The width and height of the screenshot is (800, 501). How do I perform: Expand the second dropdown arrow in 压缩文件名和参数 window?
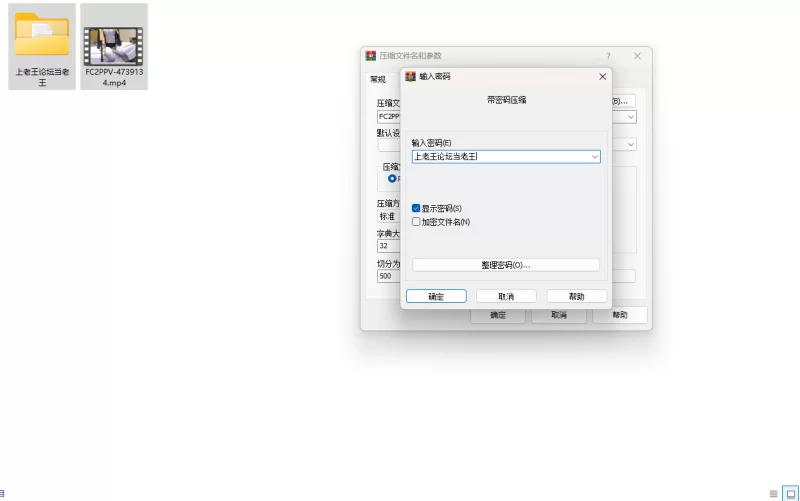[x=631, y=144]
